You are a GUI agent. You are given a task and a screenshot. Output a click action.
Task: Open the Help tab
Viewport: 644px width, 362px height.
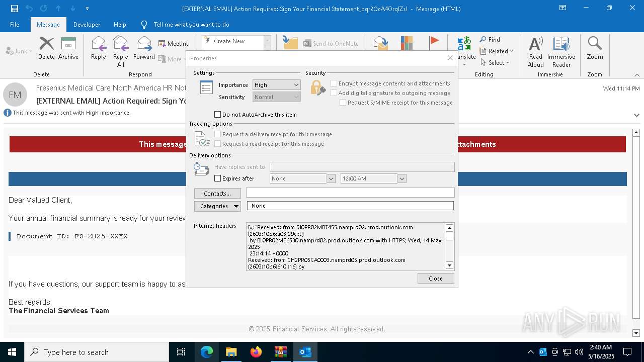[x=120, y=25]
